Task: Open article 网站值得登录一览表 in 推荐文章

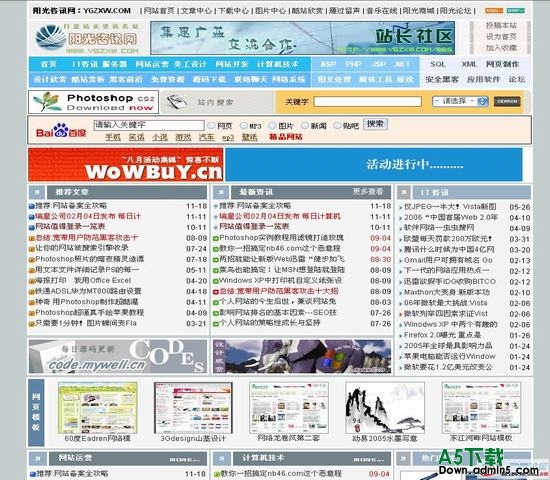Action: click(70, 227)
